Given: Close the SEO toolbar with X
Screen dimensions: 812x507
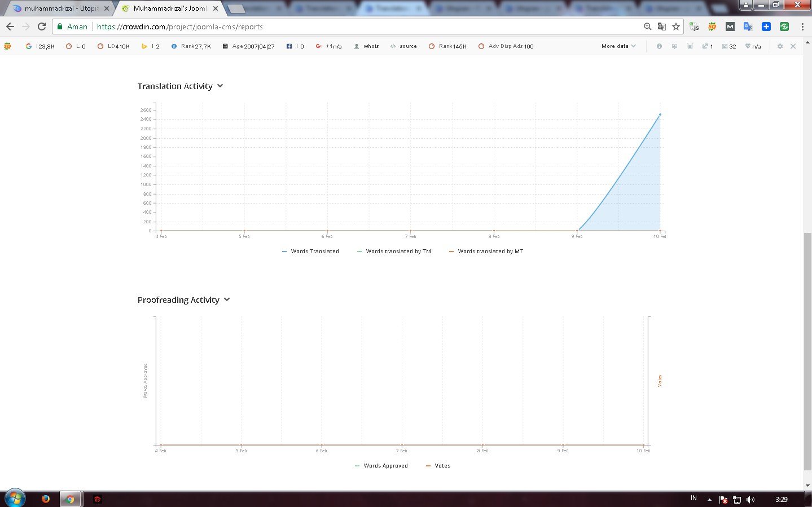Looking at the screenshot, I should (793, 46).
